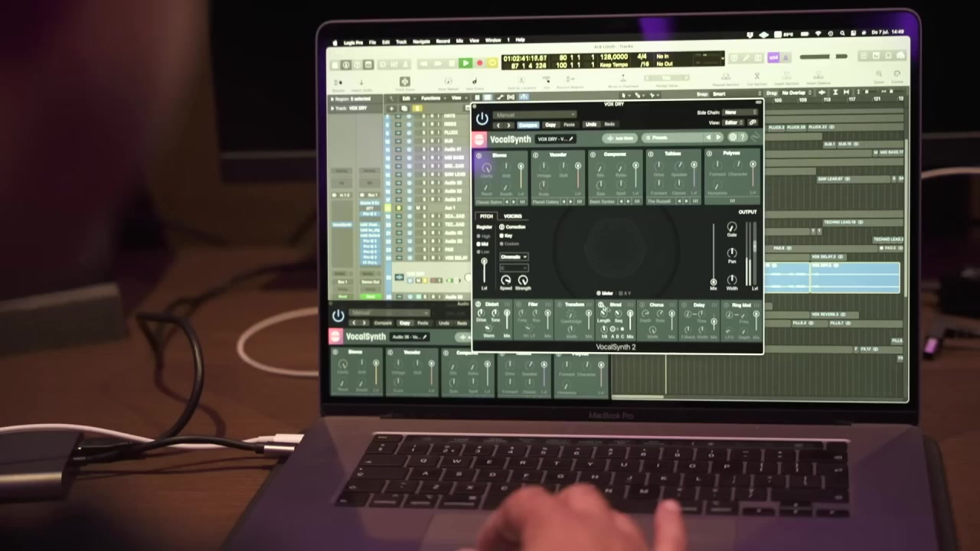The image size is (980, 551).
Task: Switch to the VOICING tab
Action: tap(513, 216)
